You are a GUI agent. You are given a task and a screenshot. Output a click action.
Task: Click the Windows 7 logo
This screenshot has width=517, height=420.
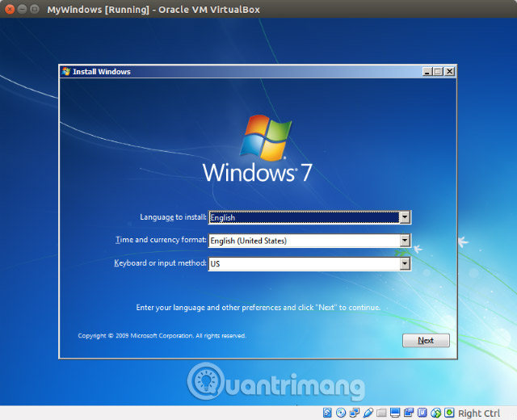coord(258,149)
